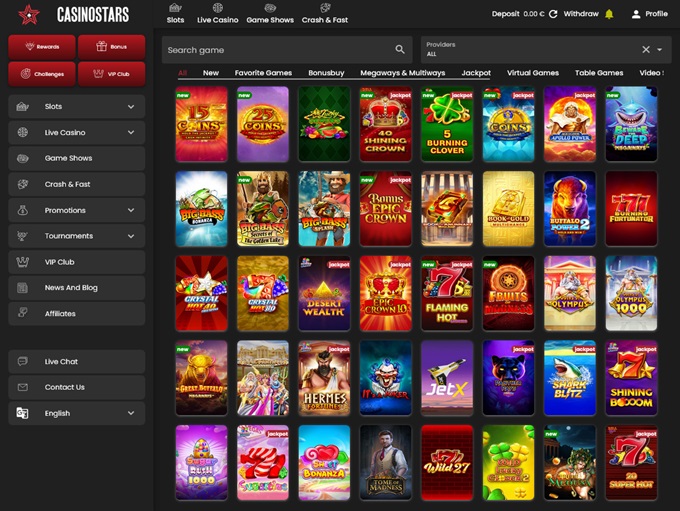Click the search magnifier icon
Viewport: 680px width, 511px height.
400,50
